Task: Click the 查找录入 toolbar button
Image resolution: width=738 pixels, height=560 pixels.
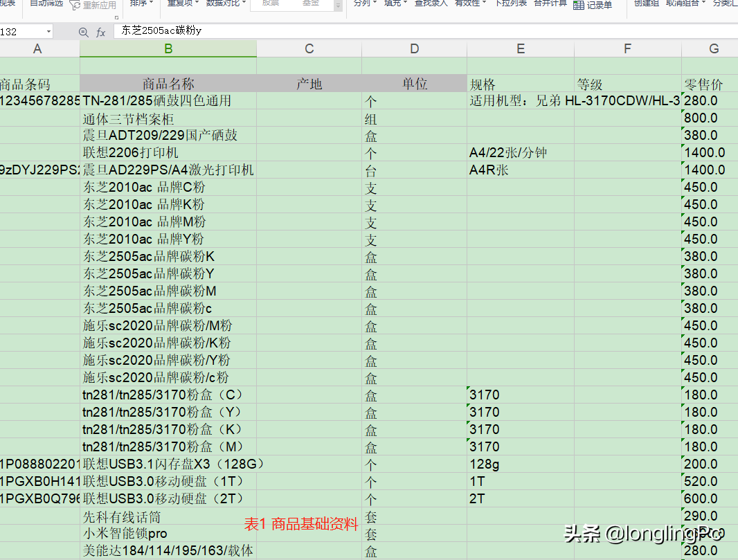Action: tap(431, 3)
